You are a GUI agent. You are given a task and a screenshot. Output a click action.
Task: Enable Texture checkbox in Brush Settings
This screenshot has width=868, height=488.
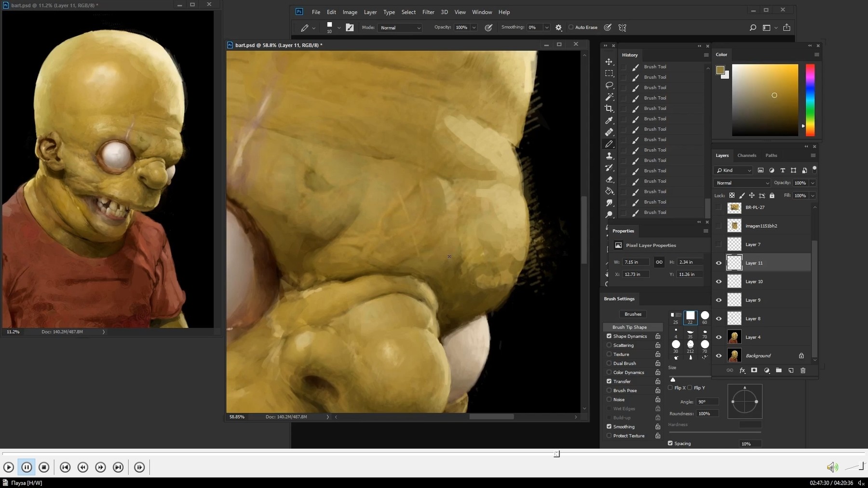click(609, 354)
